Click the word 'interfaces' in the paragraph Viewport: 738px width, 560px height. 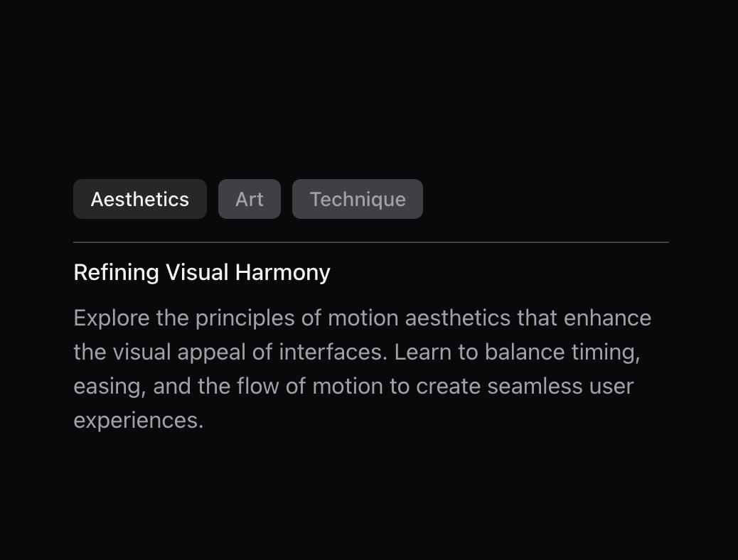click(x=333, y=352)
